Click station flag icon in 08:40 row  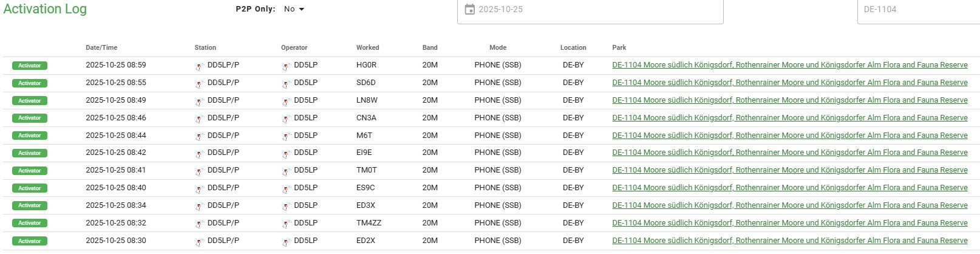pos(199,189)
